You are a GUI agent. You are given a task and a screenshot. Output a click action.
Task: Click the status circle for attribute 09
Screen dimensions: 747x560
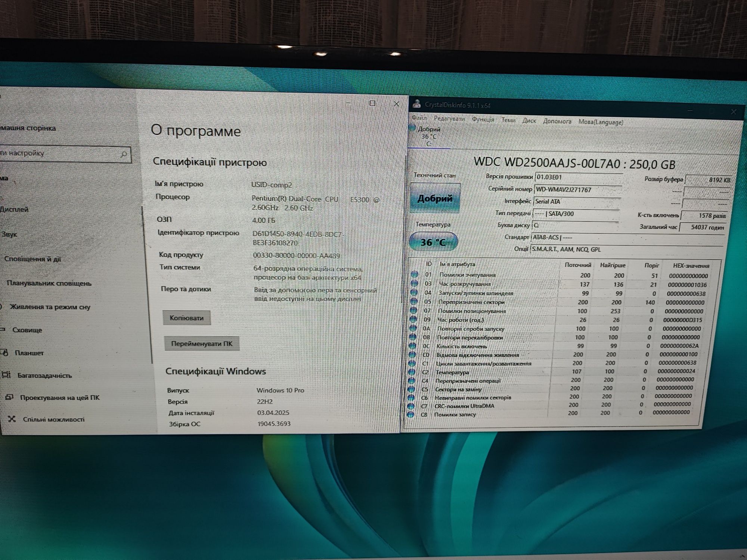point(413,320)
